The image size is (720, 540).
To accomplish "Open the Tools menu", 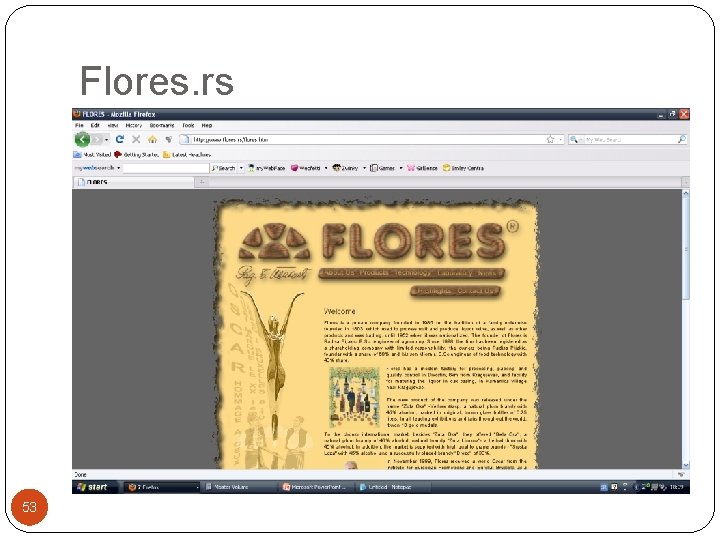I will click(x=188, y=125).
